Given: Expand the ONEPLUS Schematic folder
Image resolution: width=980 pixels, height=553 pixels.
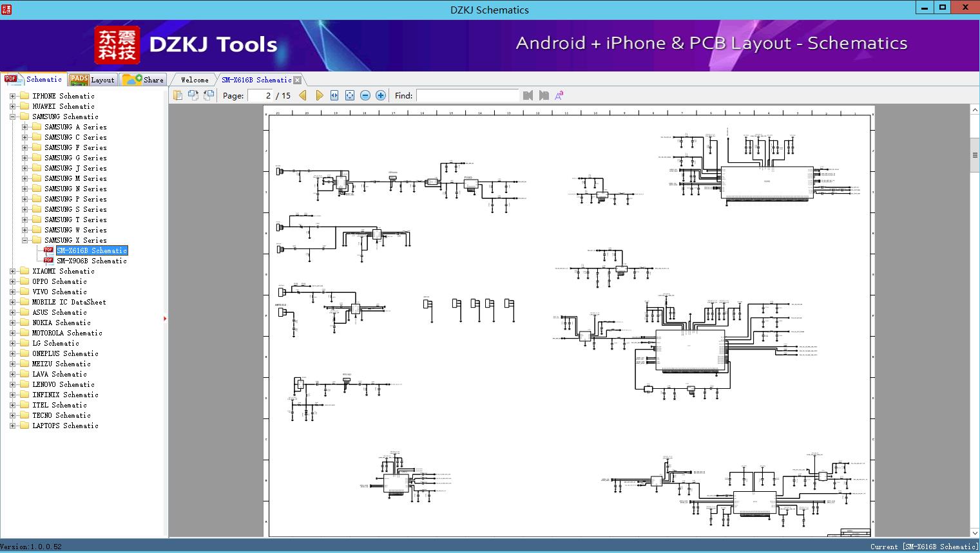Looking at the screenshot, I should (x=12, y=353).
